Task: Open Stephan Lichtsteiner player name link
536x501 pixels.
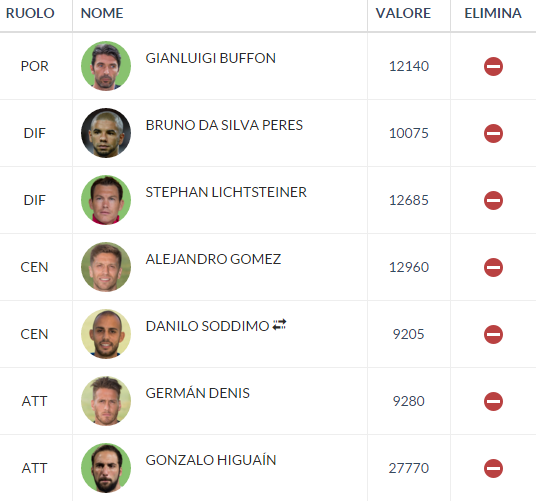Action: point(226,192)
